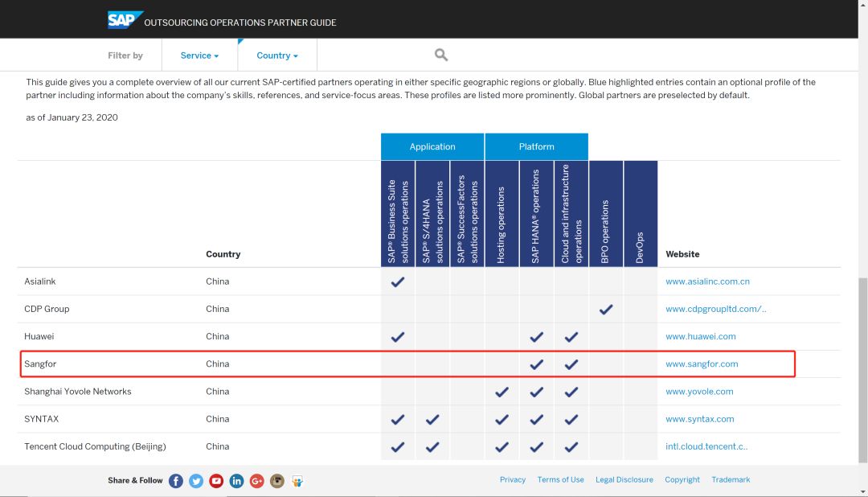Click the SAP logo
The image size is (868, 497).
125,20
